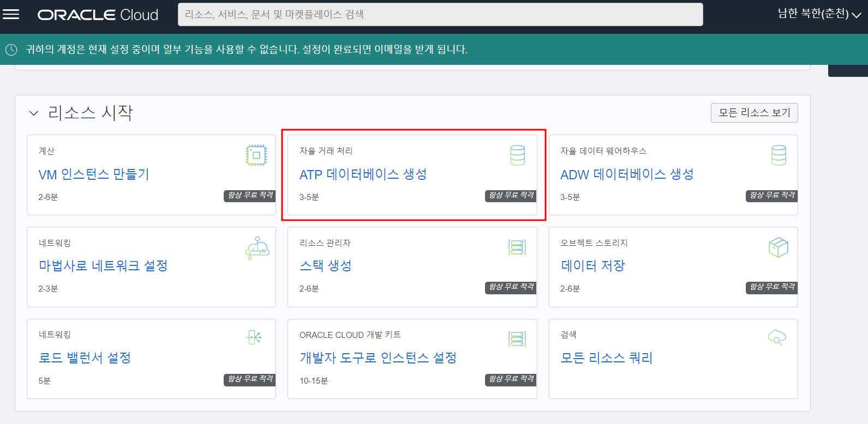868x424 pixels.
Task: Click the clock icon in the notification banner
Action: tap(11, 50)
